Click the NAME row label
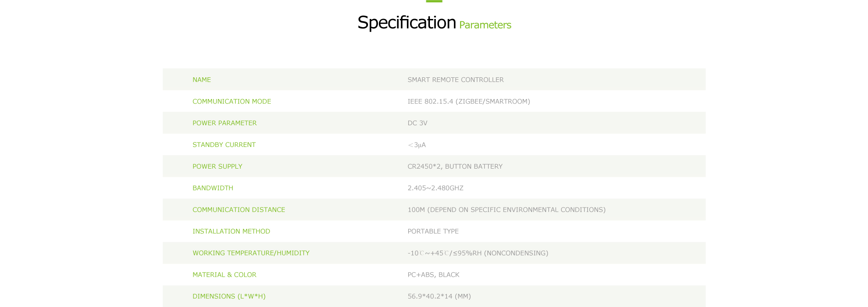The image size is (868, 307). click(202, 80)
